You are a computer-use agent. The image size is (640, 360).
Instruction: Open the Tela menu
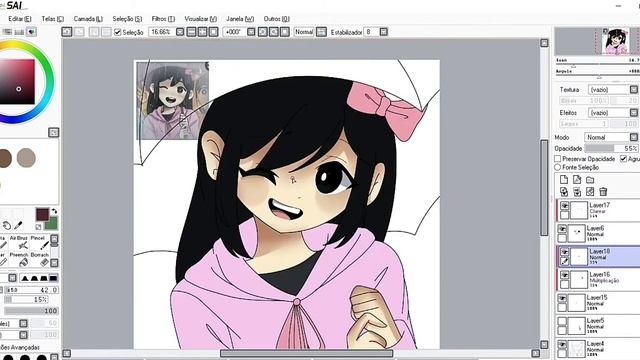[x=53, y=19]
